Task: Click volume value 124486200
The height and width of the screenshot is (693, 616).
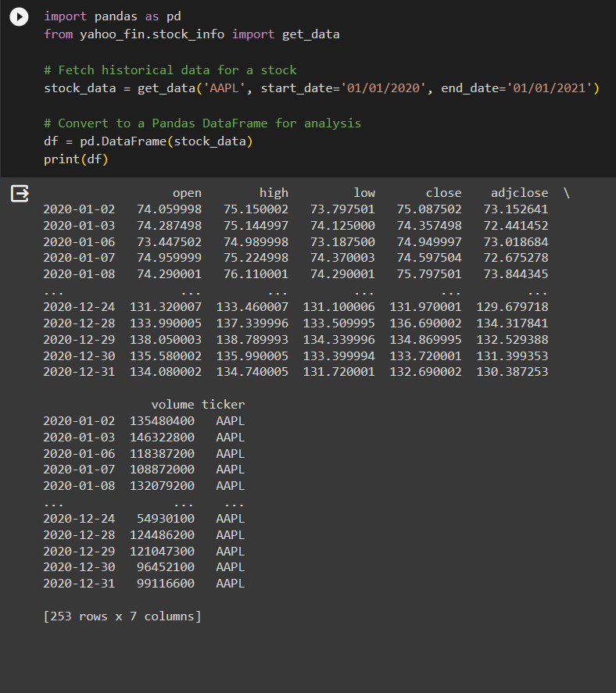Action: point(162,534)
